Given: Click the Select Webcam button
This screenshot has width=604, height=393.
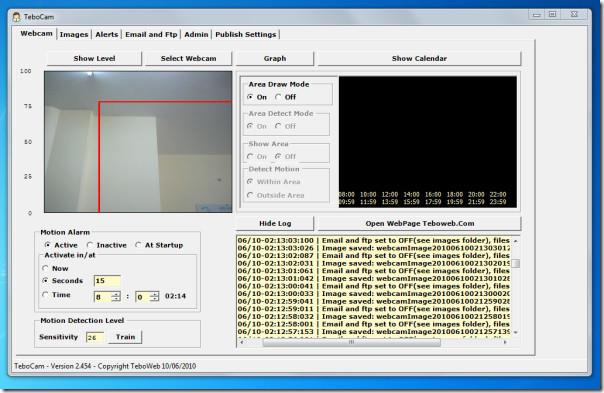Looking at the screenshot, I should (188, 59).
